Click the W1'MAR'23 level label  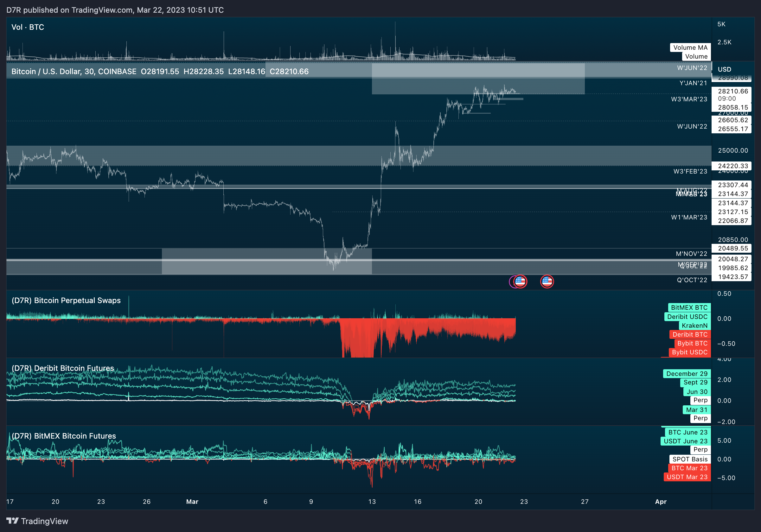[689, 217]
